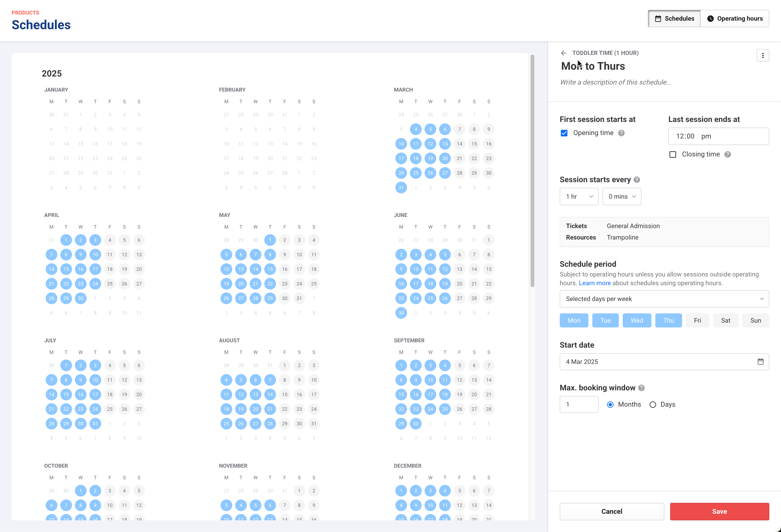Select May 1 on the calendar
The width and height of the screenshot is (781, 532).
(270, 240)
